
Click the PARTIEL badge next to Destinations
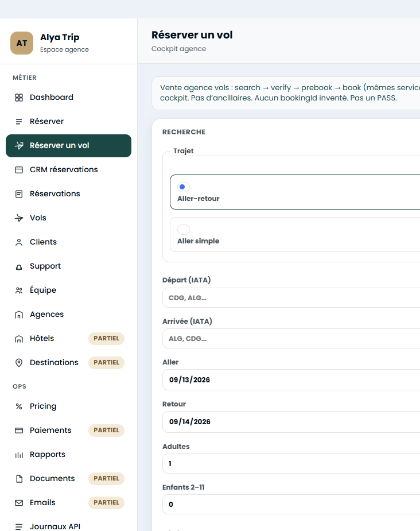[x=106, y=362]
